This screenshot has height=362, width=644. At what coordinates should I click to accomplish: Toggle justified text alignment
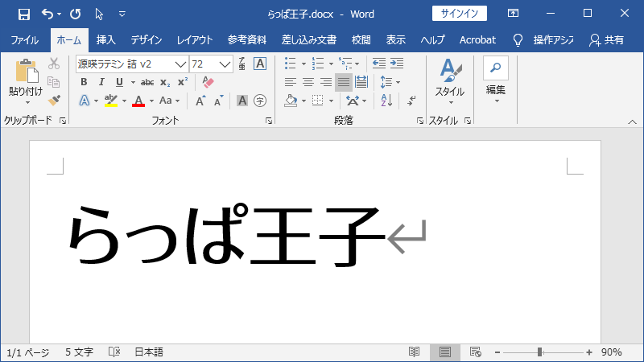(344, 82)
